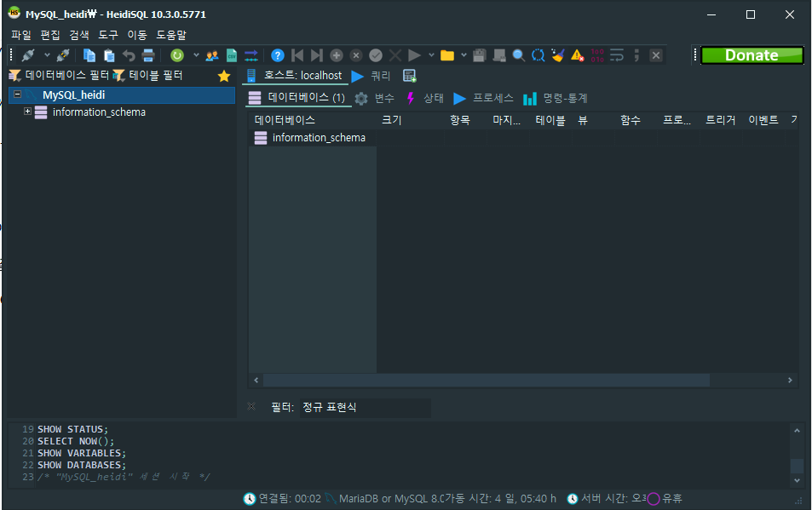Open the 도움말 menu

(171, 35)
